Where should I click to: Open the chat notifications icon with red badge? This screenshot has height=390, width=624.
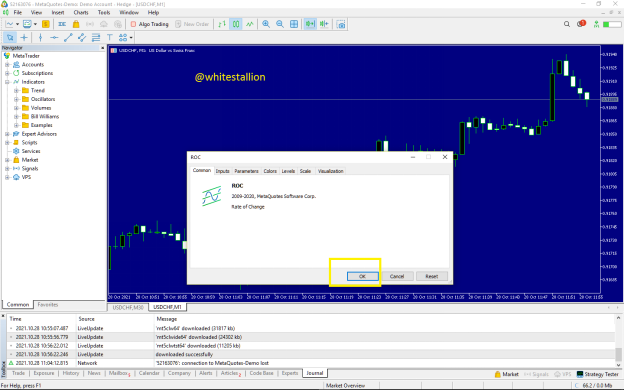click(581, 24)
